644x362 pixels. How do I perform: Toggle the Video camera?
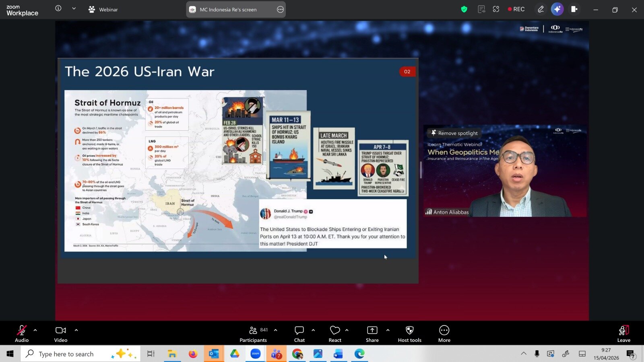(61, 334)
